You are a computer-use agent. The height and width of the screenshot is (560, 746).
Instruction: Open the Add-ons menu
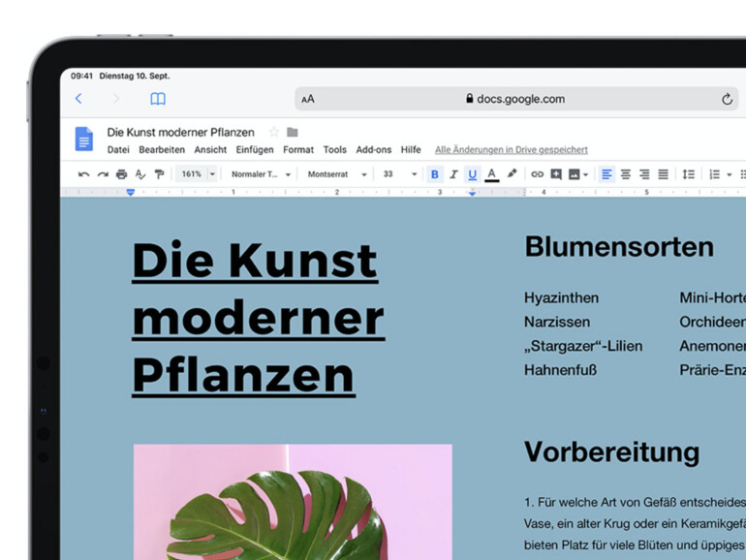click(373, 150)
